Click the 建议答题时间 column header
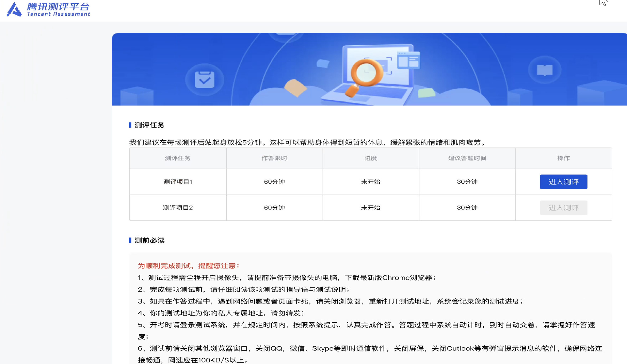The image size is (627, 364). [x=467, y=158]
